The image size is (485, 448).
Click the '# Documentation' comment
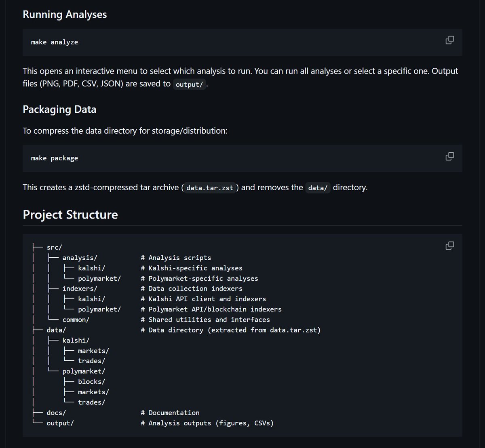[170, 413]
